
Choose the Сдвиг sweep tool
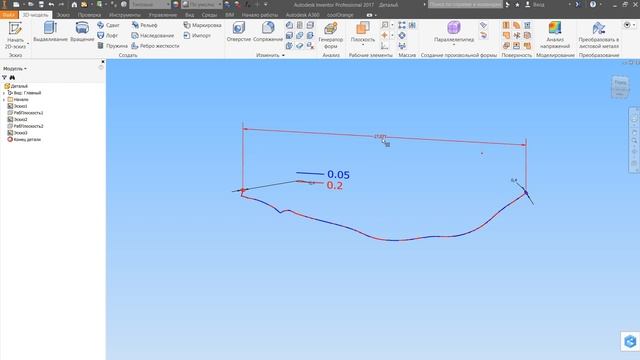tap(108, 25)
